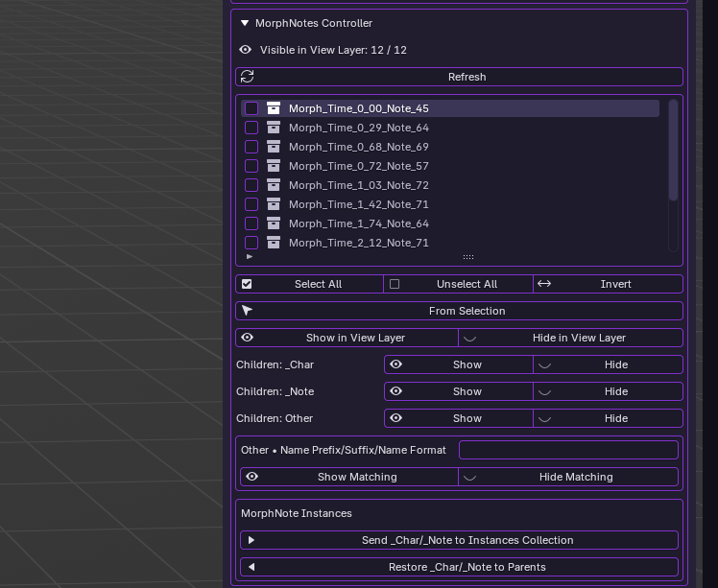
Task: Enable the checkbox for Morph_Time_0_68_Note_69
Action: tap(251, 147)
